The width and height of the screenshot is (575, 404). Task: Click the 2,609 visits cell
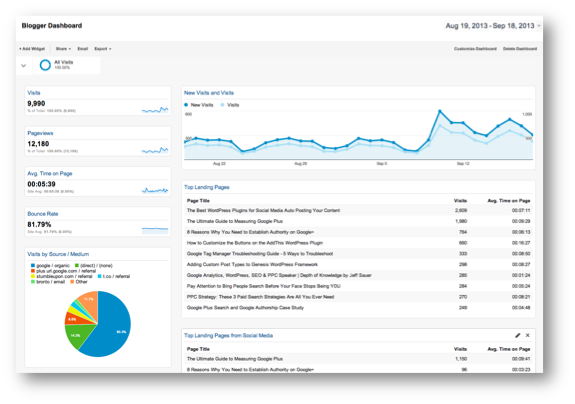coord(461,210)
